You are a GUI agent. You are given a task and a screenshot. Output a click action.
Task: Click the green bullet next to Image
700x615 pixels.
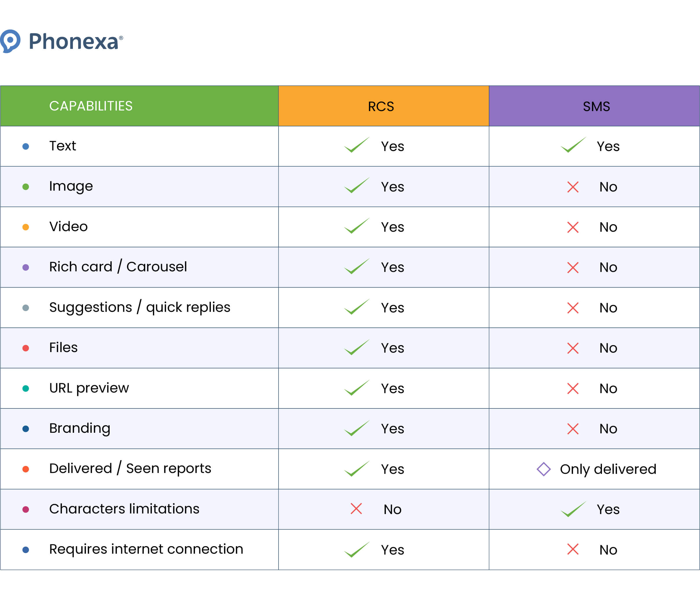[26, 187]
